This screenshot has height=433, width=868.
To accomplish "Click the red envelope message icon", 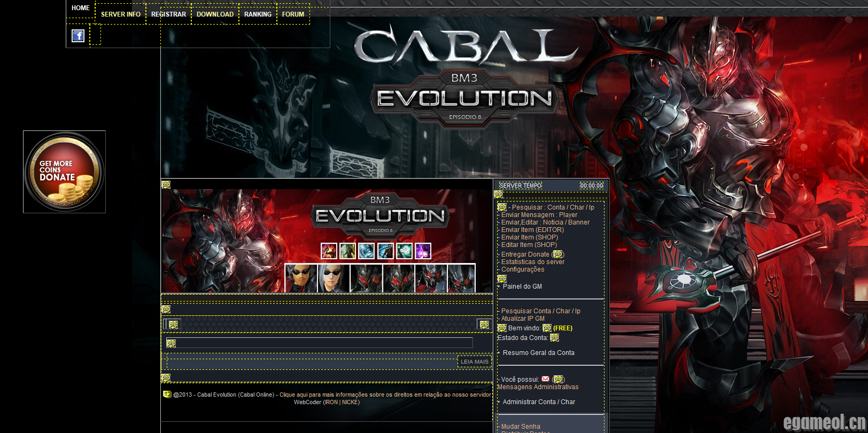I will click(x=545, y=379).
